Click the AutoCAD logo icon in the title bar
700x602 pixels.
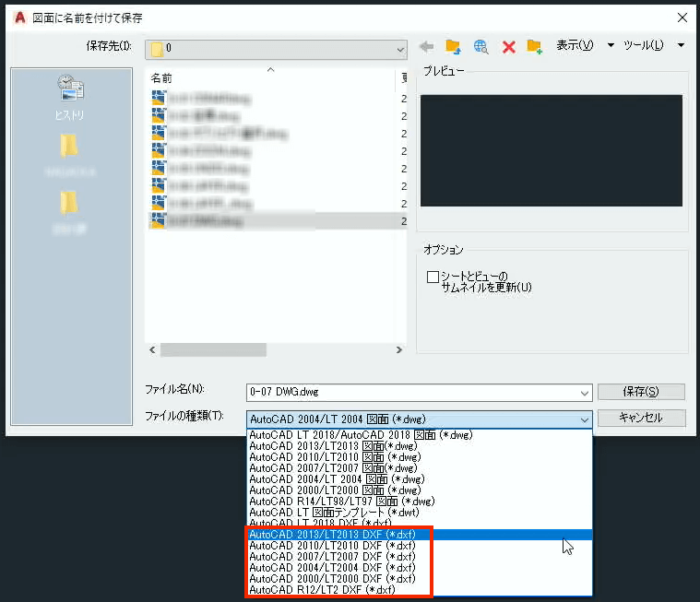coord(20,18)
